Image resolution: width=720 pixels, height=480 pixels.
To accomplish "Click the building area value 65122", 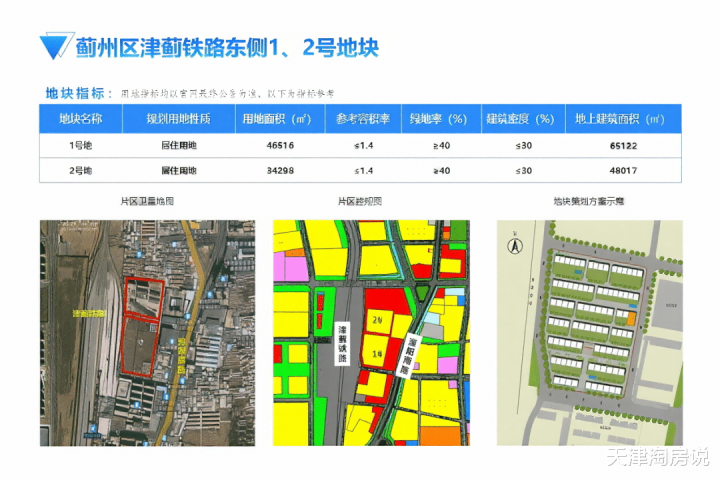I will point(623,146).
